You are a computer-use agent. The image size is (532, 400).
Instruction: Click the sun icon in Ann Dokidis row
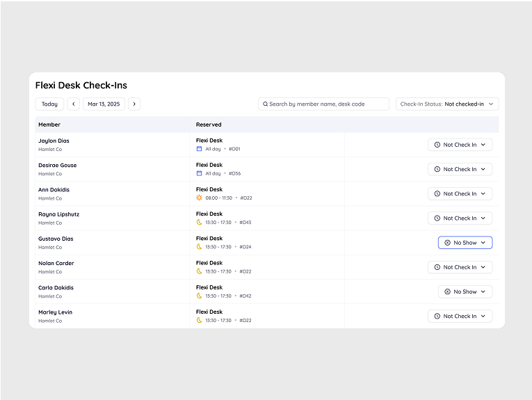pyautogui.click(x=200, y=198)
